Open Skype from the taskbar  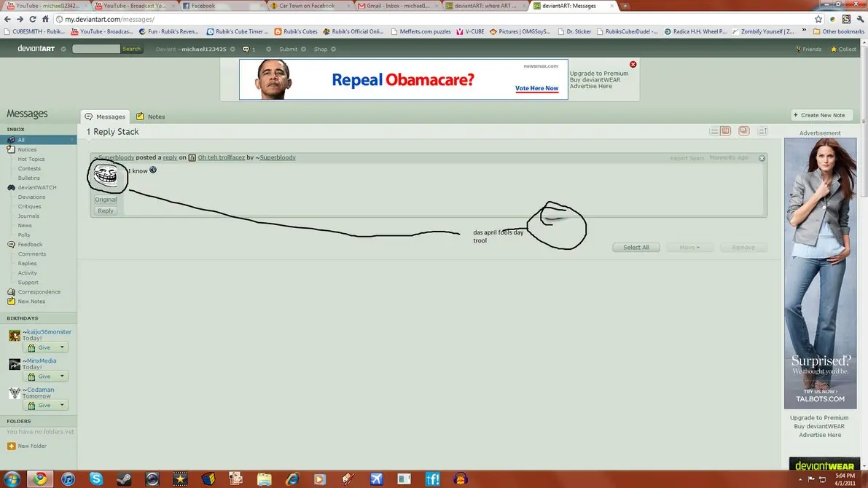[96, 479]
